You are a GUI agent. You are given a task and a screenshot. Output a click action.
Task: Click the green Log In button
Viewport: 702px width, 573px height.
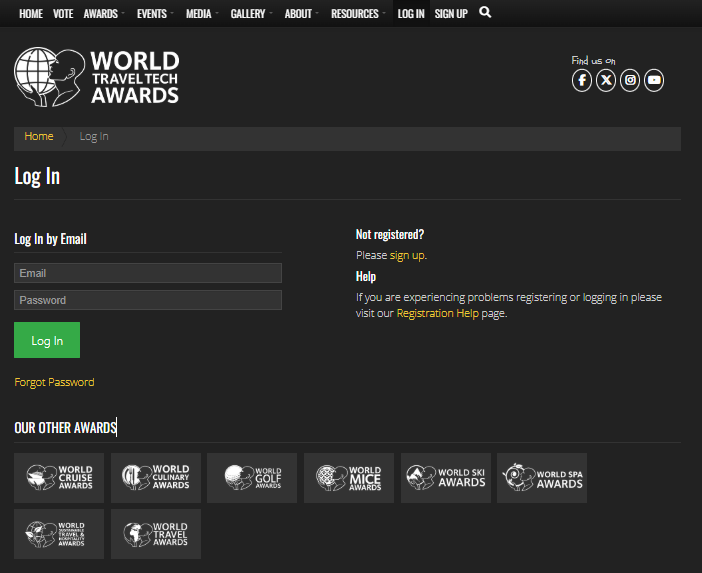[47, 340]
